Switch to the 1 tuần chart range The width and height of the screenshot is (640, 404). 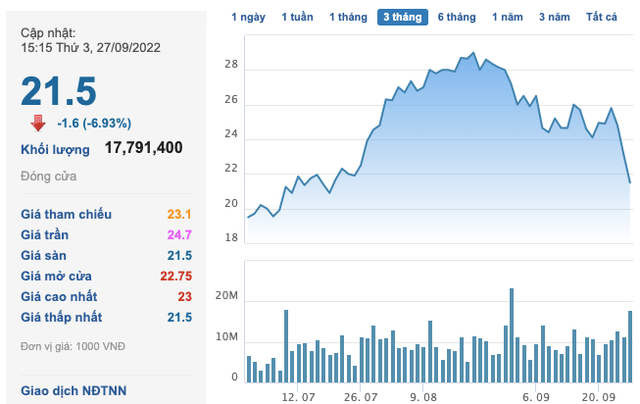point(297,17)
